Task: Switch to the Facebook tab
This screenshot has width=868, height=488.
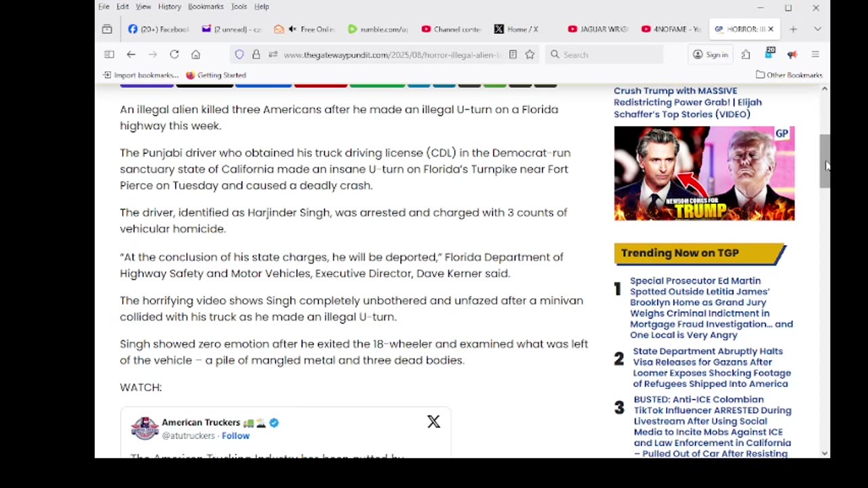Action: (x=159, y=29)
